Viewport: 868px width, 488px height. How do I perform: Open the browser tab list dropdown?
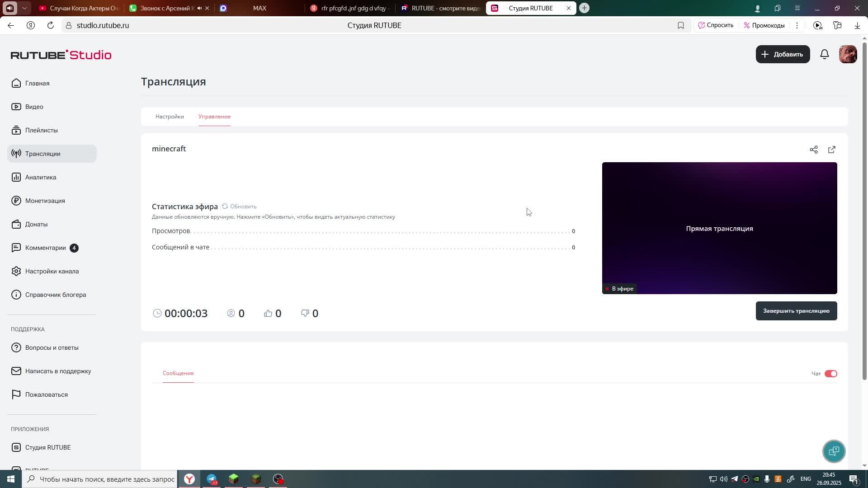point(24,8)
